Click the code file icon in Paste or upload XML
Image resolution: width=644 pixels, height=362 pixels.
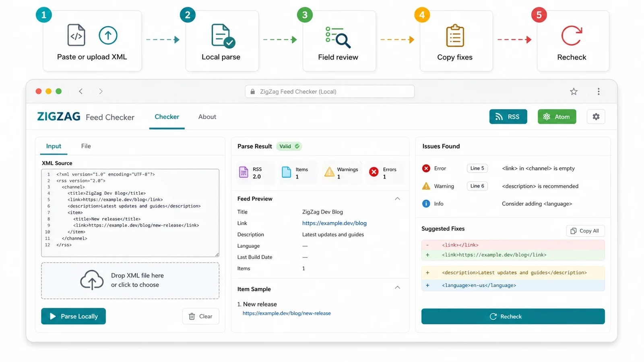click(76, 35)
